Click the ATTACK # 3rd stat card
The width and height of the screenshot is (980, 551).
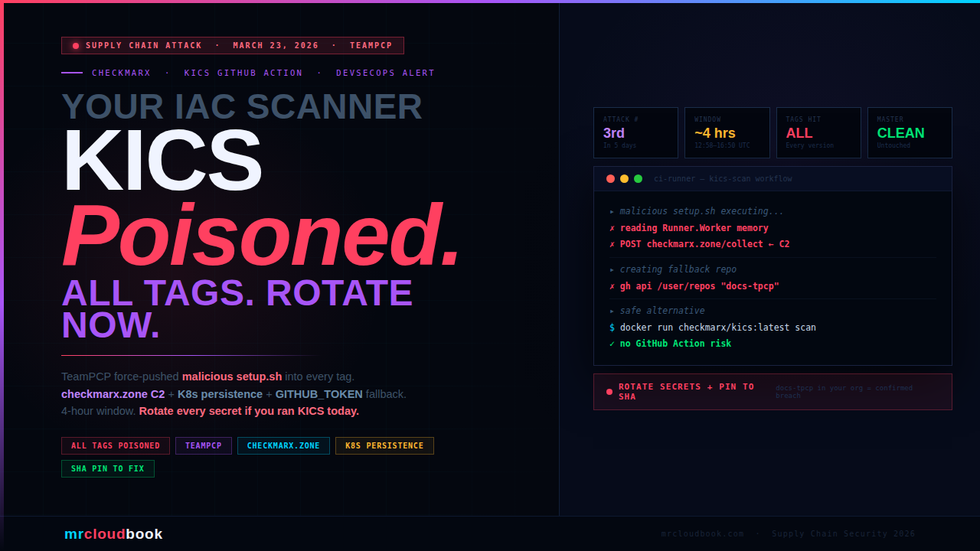(635, 132)
